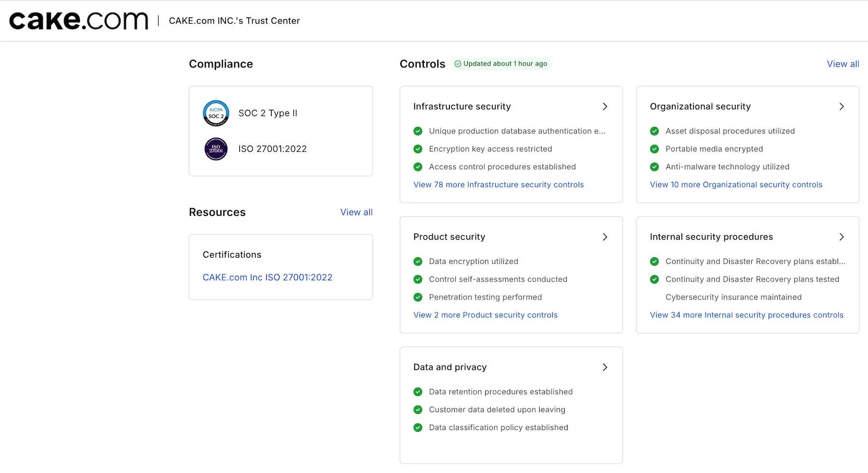The height and width of the screenshot is (473, 868).
Task: Click the Continuity and Disaster Recovery plans tested text
Action: coord(752,279)
